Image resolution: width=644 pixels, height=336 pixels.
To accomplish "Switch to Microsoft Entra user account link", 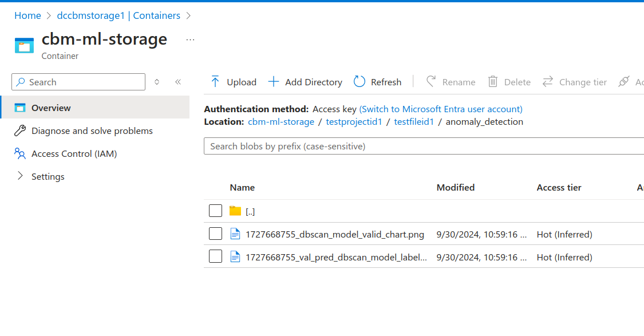I will [x=440, y=109].
